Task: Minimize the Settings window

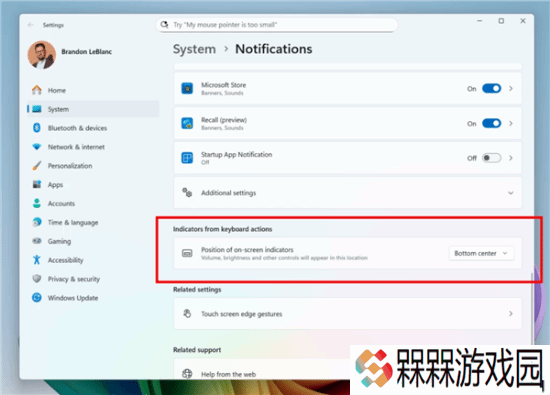Action: point(479,21)
